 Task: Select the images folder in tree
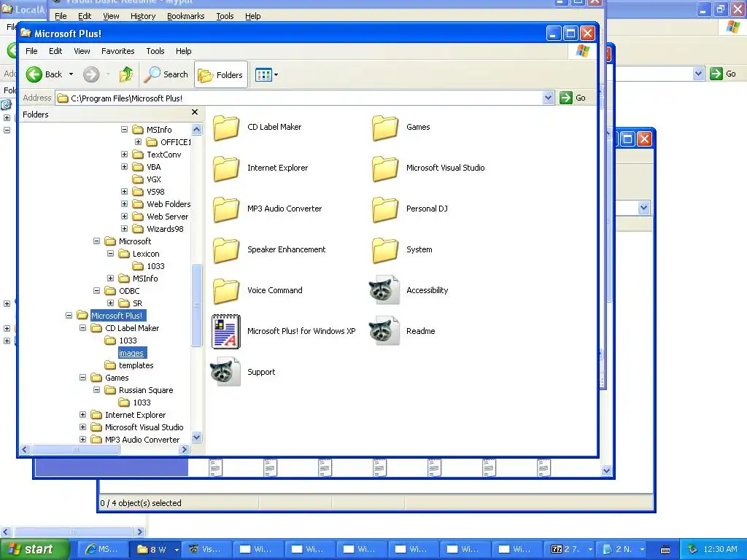pyautogui.click(x=131, y=353)
